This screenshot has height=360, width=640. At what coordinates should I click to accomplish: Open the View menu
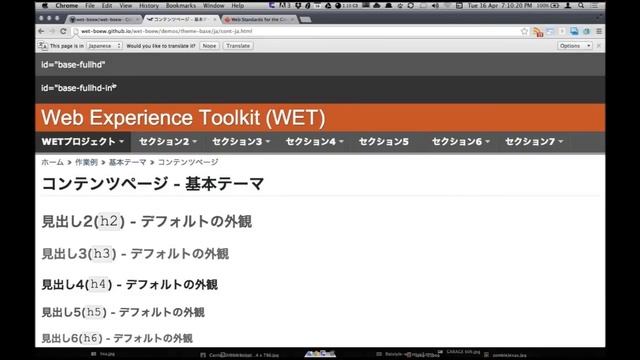tap(126, 6)
